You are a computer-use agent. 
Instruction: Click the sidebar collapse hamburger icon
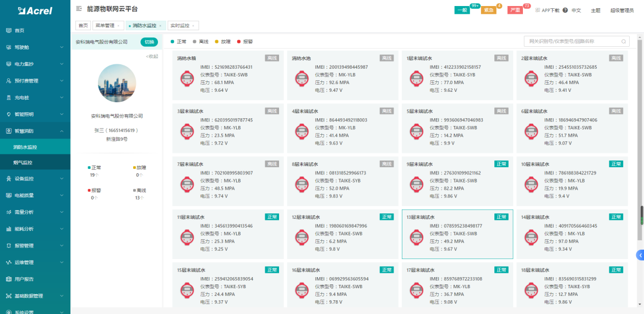pos(79,9)
